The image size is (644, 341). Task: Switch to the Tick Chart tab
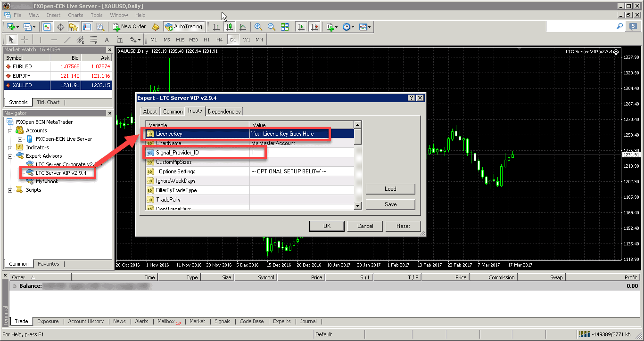(x=48, y=102)
